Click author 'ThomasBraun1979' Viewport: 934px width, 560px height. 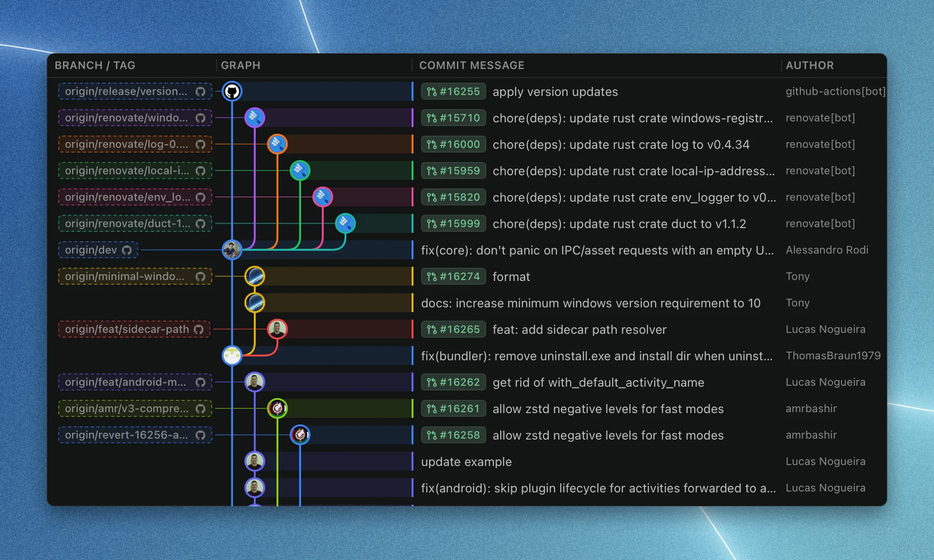[833, 356]
